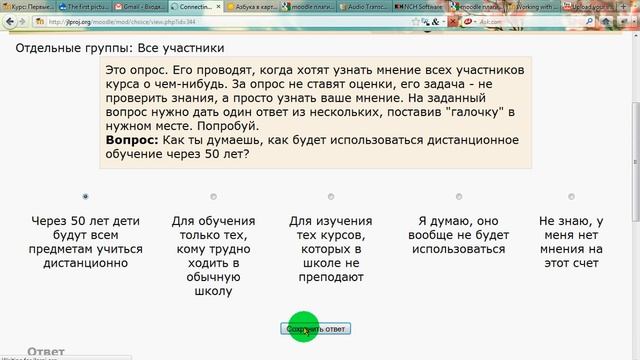The image size is (640, 360).
Task: Click the site favicon in the address bar
Action: point(40,22)
